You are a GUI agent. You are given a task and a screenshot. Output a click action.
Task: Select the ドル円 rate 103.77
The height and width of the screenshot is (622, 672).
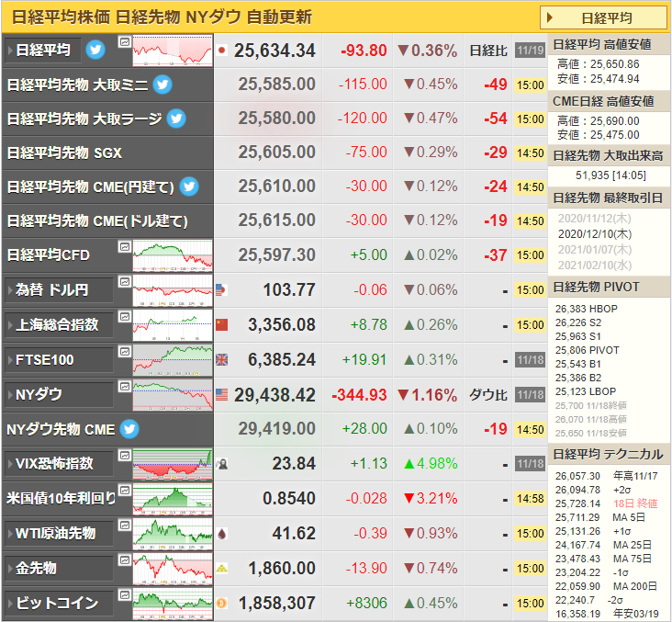click(x=289, y=290)
